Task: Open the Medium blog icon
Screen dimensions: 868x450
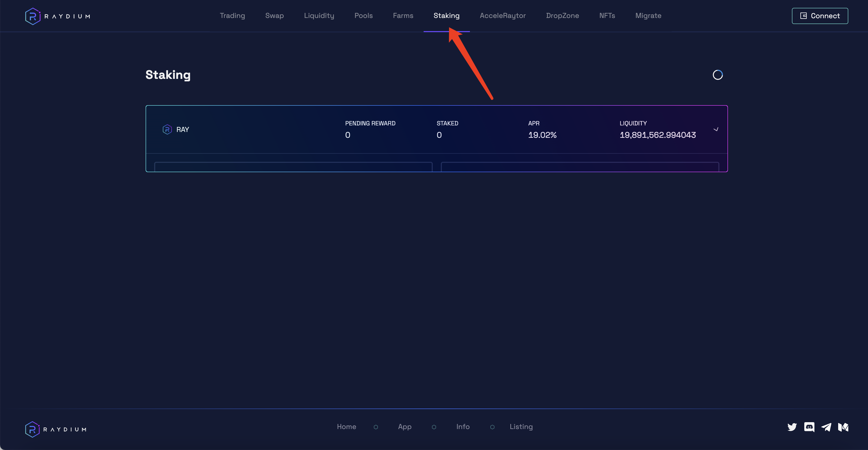Action: [843, 427]
